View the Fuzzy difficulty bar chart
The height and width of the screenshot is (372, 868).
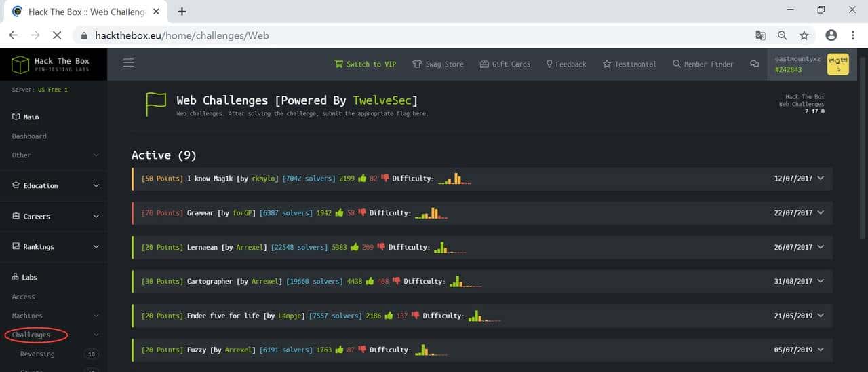(431, 350)
